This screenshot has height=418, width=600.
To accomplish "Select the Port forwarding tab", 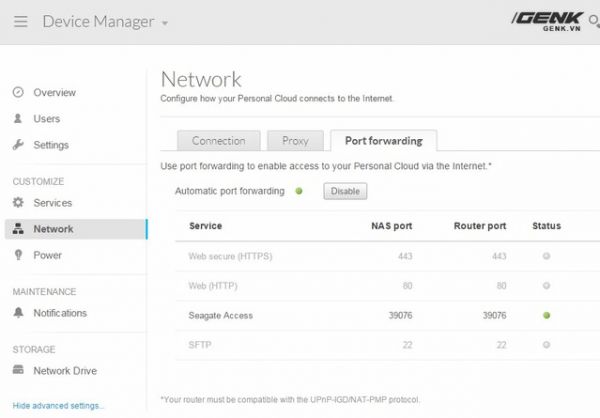I will pyautogui.click(x=384, y=141).
